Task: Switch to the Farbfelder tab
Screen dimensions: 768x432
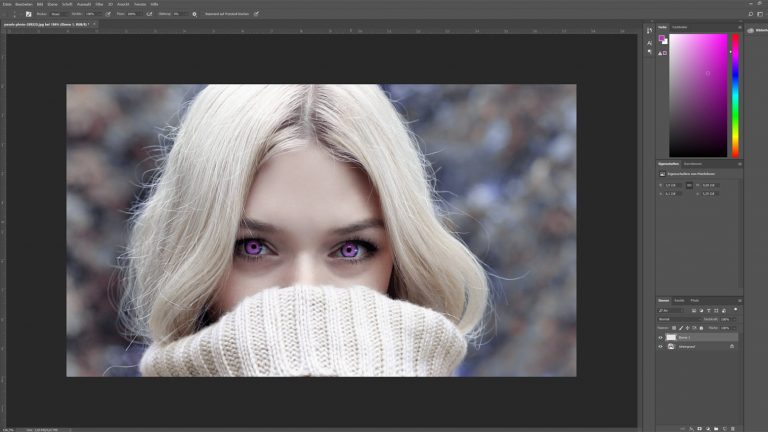Action: [x=680, y=27]
